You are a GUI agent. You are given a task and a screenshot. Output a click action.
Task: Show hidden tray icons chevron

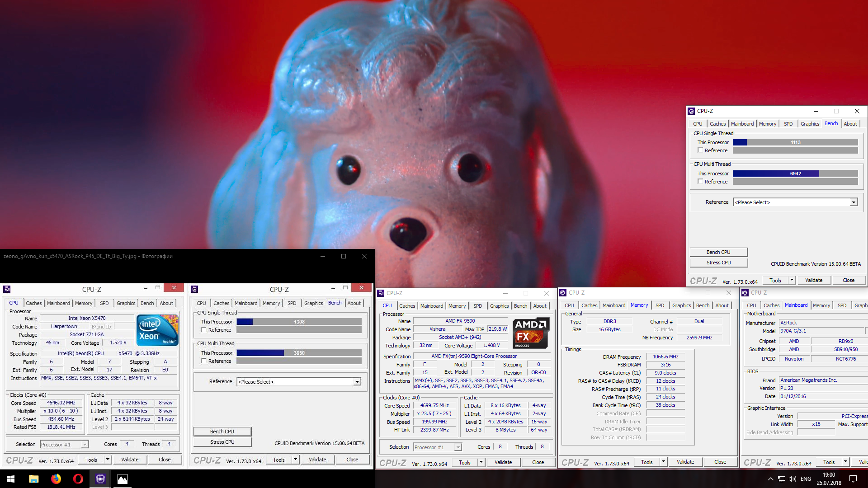tap(770, 479)
